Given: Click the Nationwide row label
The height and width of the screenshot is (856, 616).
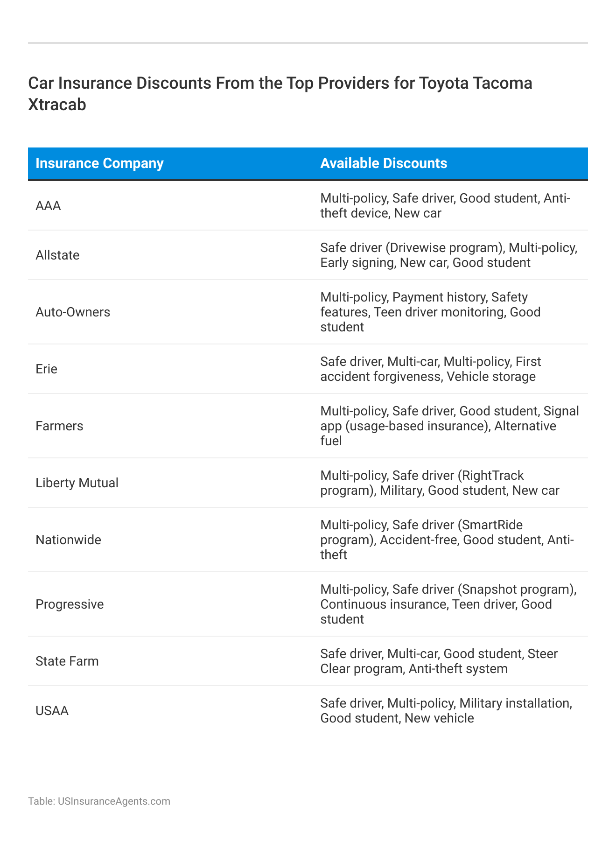Looking at the screenshot, I should pos(68,540).
